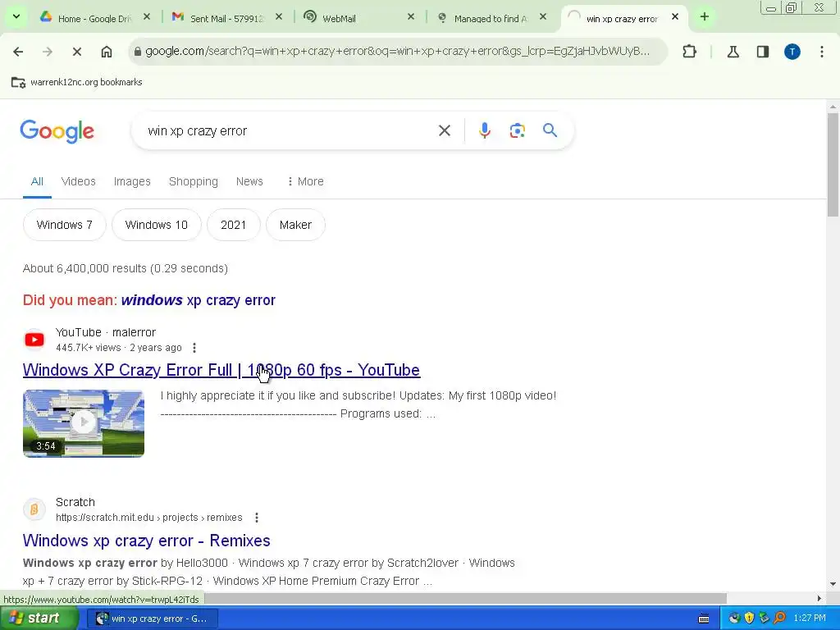
Task: Click the horizontal scrollbar thumb
Action: [465, 598]
